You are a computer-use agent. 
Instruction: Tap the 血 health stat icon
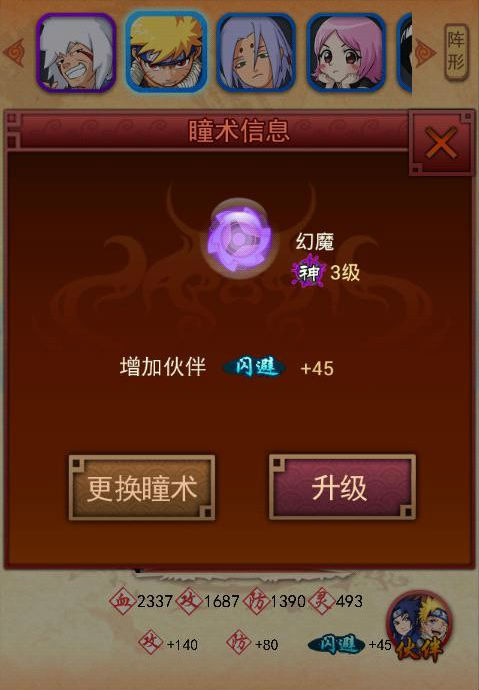(122, 600)
